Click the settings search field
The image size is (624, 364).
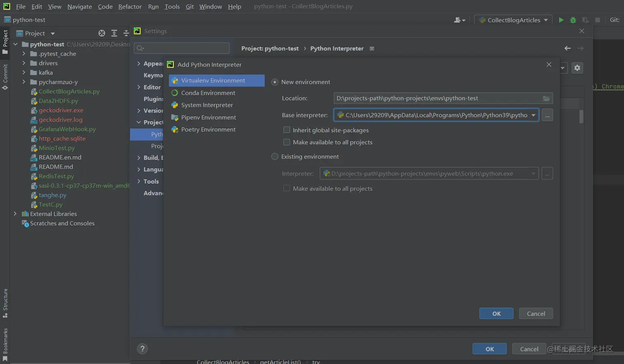[x=182, y=48]
